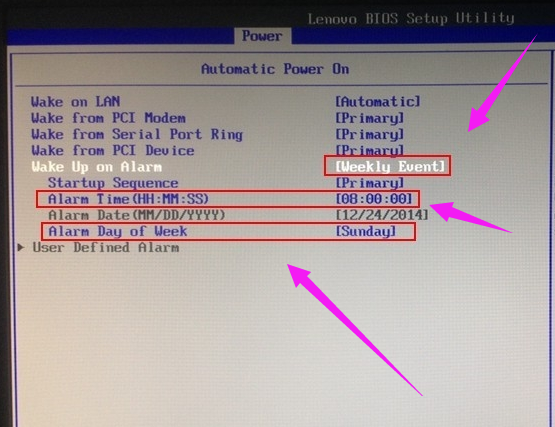Open the Sunday day-of-week selector
Image resolution: width=555 pixels, height=427 pixels.
pos(366,232)
